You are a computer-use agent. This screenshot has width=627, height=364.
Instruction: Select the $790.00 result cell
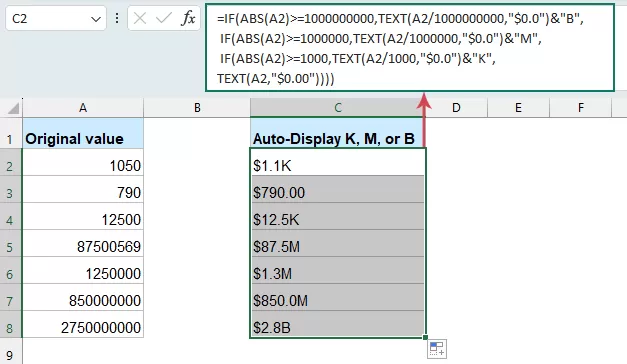tap(338, 189)
